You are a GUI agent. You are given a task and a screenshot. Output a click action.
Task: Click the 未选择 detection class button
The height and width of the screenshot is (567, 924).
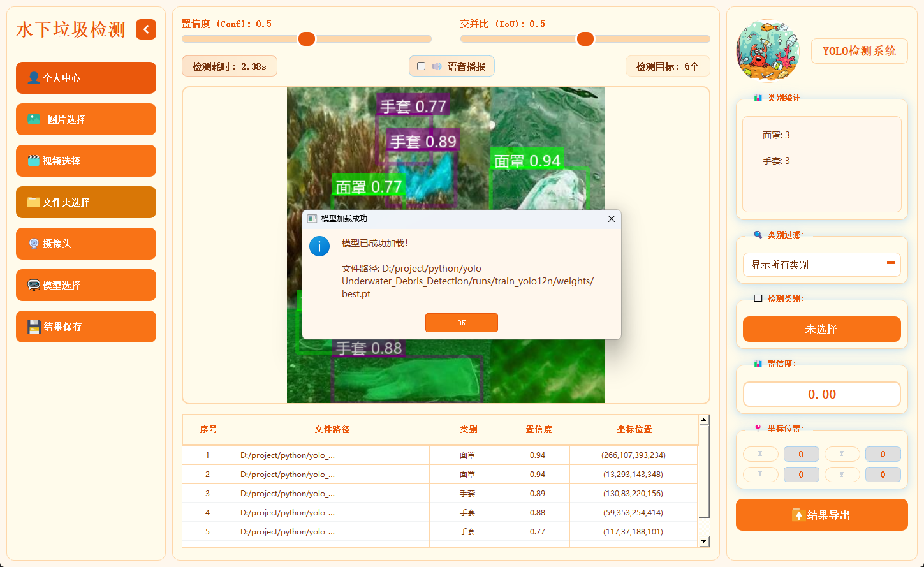click(x=821, y=329)
